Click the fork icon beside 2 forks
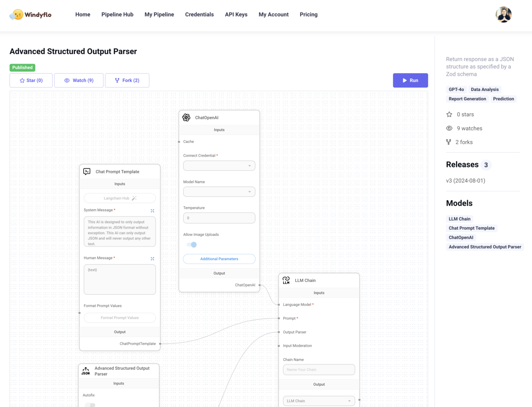This screenshot has height=407, width=532. (x=448, y=142)
